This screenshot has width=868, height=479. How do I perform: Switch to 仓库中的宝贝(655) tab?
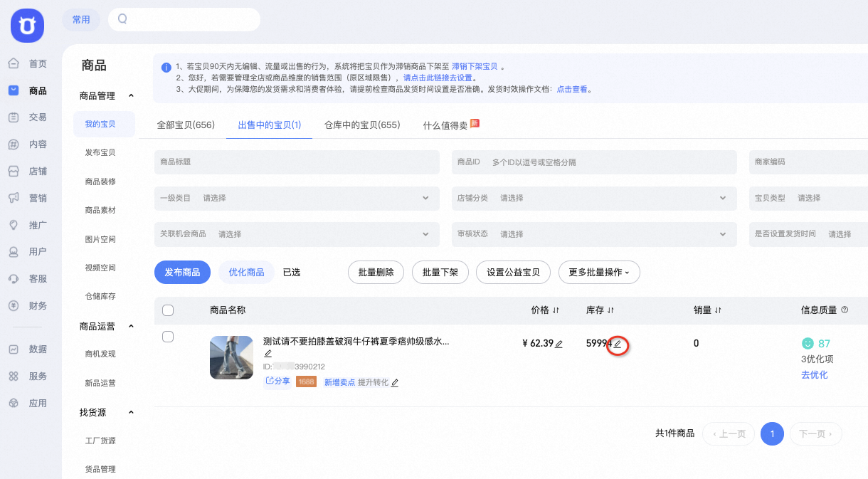click(x=362, y=125)
